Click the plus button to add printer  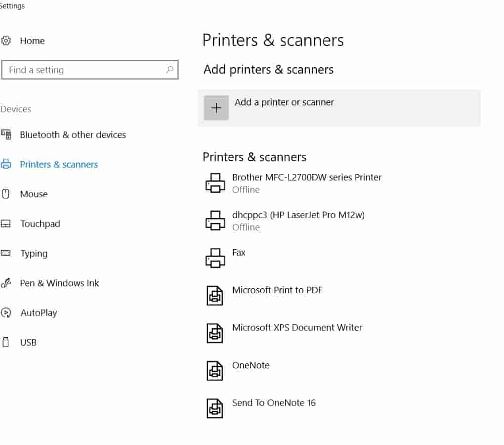[216, 108]
